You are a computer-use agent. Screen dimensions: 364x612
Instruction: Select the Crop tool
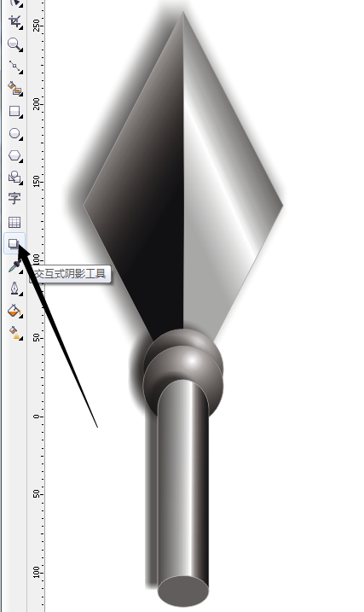coord(14,21)
